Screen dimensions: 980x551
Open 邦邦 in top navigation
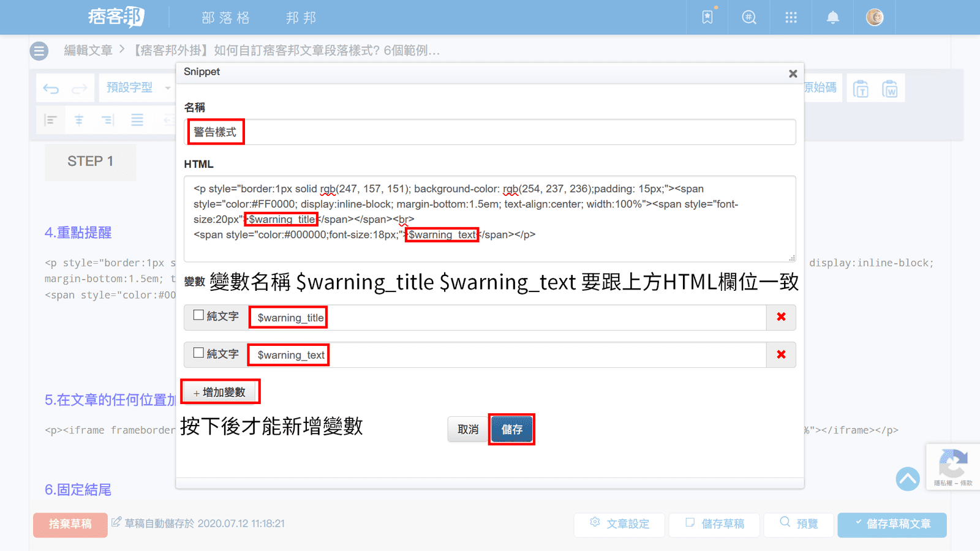pyautogui.click(x=301, y=18)
